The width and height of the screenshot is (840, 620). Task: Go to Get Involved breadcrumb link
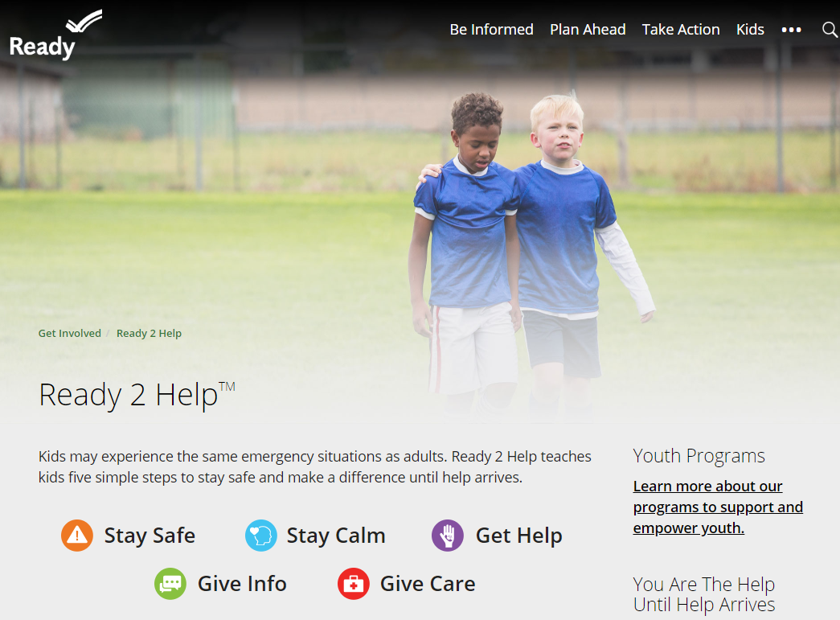coord(70,333)
